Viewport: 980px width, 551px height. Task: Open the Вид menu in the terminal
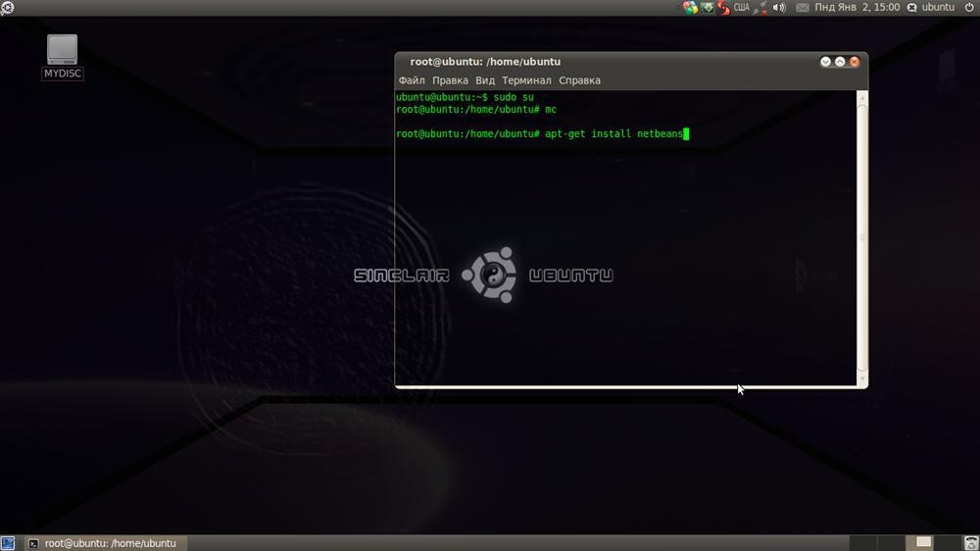click(x=484, y=80)
